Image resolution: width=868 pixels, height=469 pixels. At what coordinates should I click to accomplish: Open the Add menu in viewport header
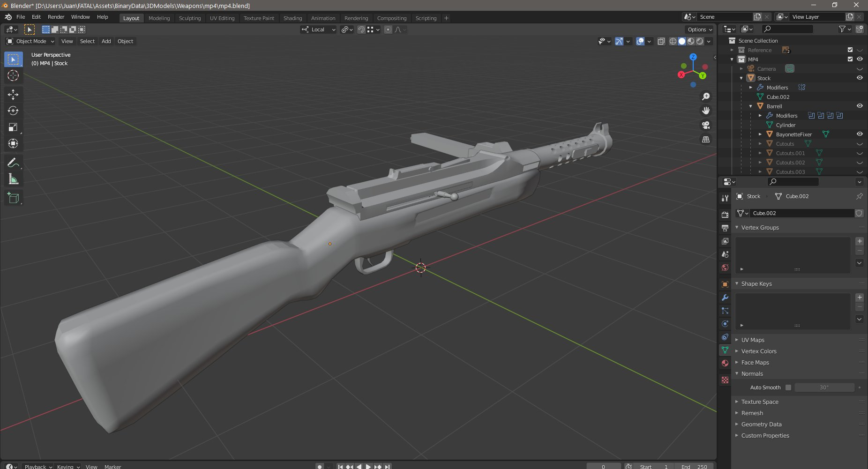106,41
